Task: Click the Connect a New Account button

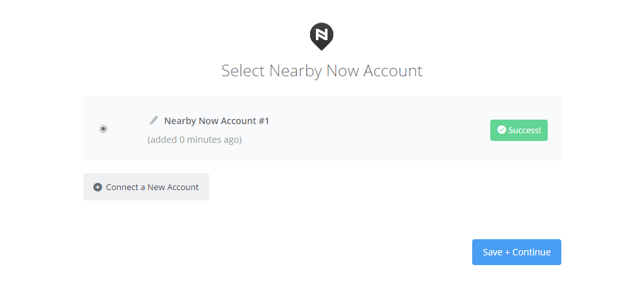Action: [x=146, y=187]
